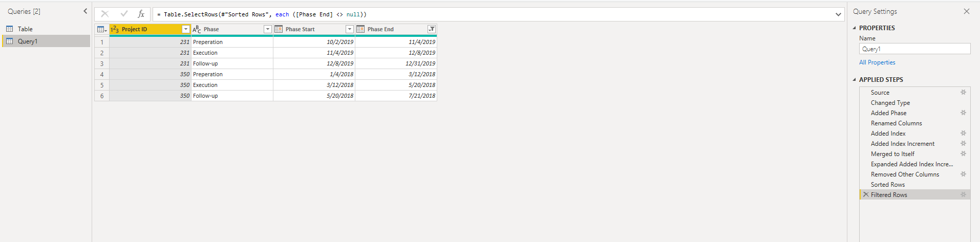This screenshot has width=980, height=242.
Task: Confirm formula with checkmark icon
Action: pos(124,14)
